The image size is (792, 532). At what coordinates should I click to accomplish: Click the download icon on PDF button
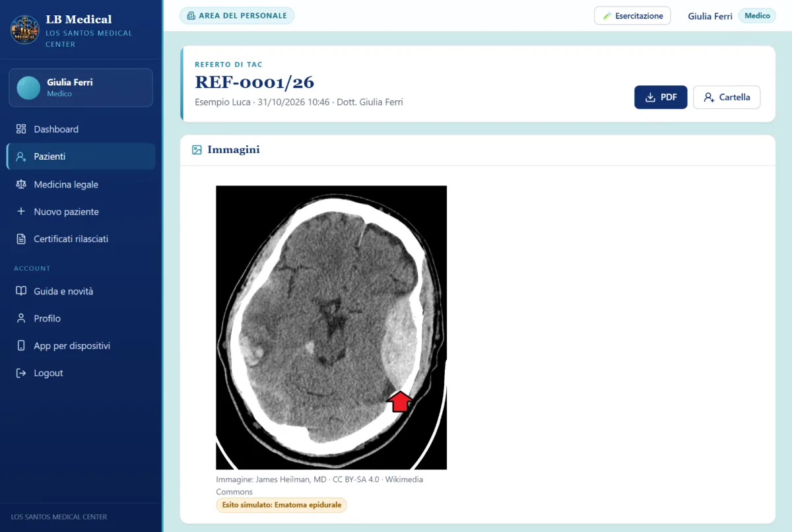(650, 98)
